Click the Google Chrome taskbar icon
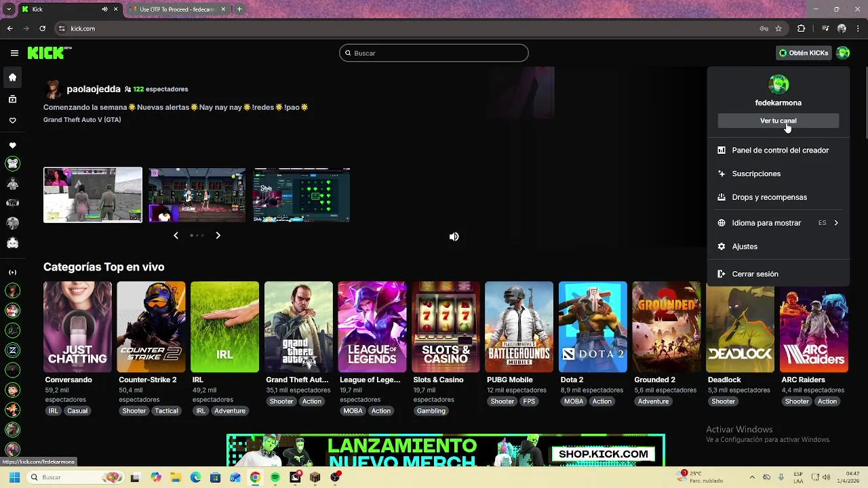868x488 pixels. [255, 477]
